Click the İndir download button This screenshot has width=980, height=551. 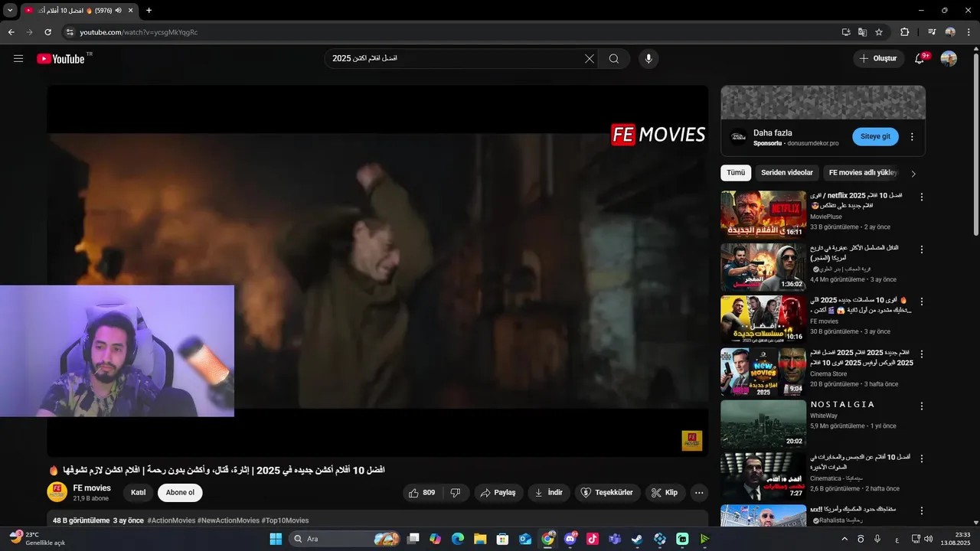click(x=549, y=493)
